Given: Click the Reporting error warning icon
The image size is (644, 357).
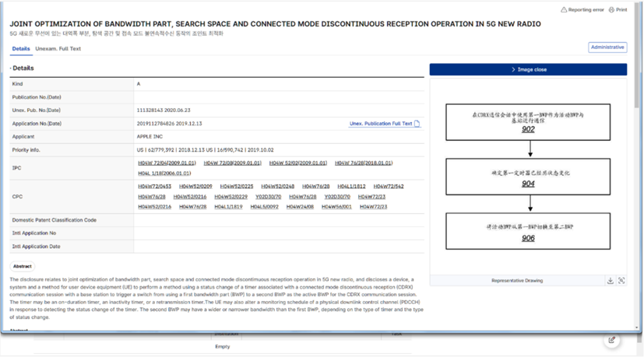Looking at the screenshot, I should [x=564, y=10].
